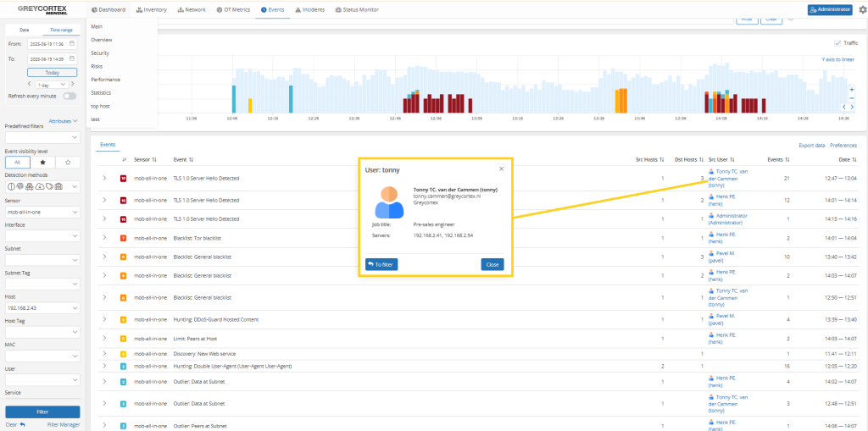This screenshot has height=431, width=868.
Task: Select Security from Dashboard menu
Action: point(100,52)
